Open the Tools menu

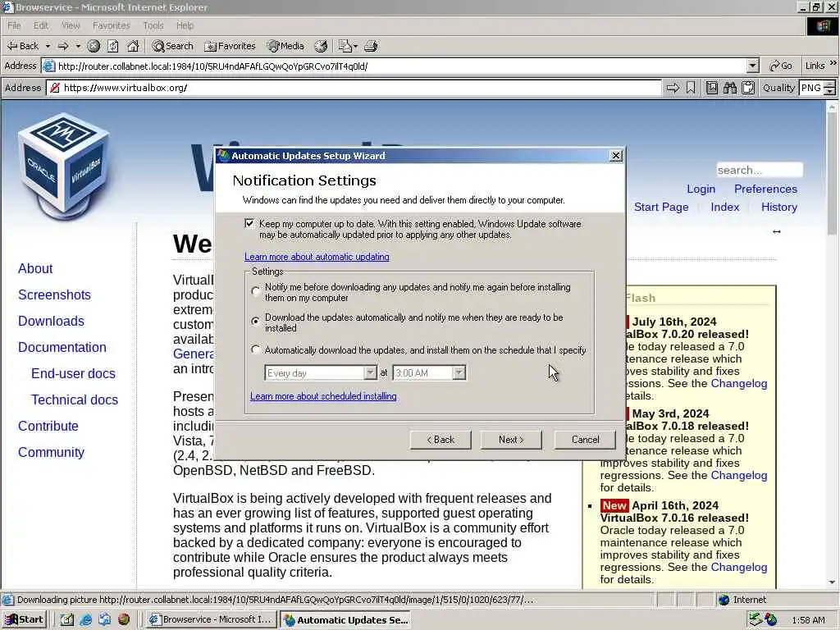pos(153,25)
